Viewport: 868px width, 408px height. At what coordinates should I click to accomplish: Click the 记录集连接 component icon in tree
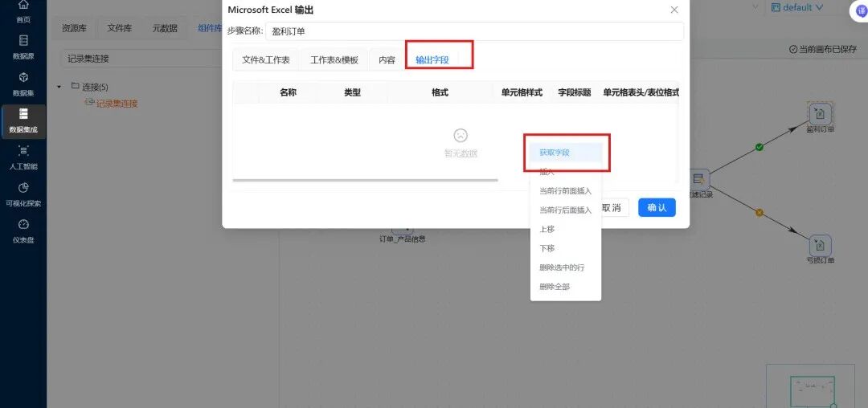89,103
